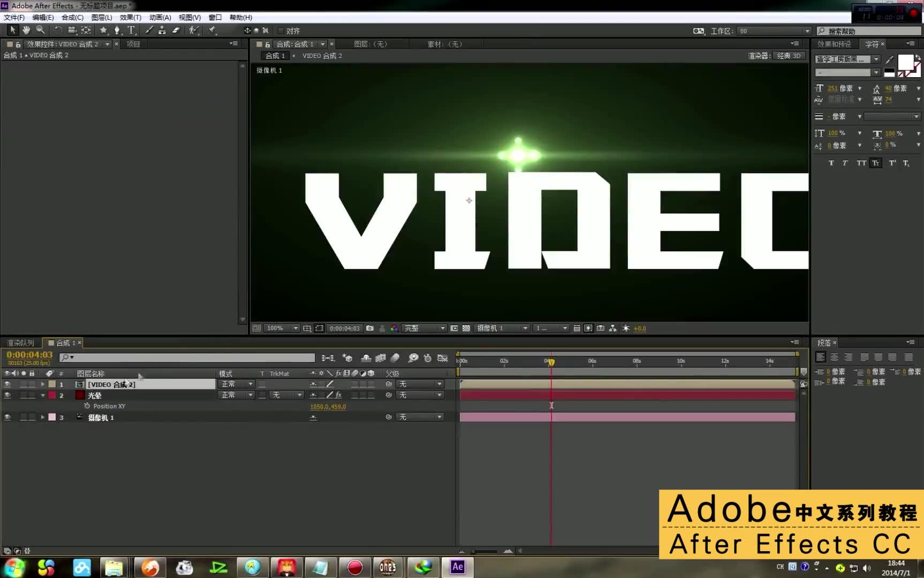924x578 pixels.
Task: Open the 渲染队列 panel
Action: point(20,342)
